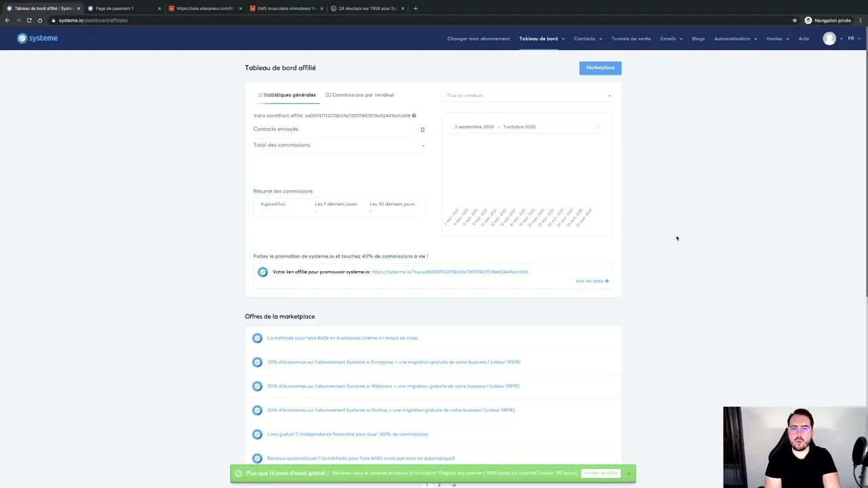Open the Tous les vendeurs dropdown
Viewport: 868px width, 488px height.
(528, 96)
